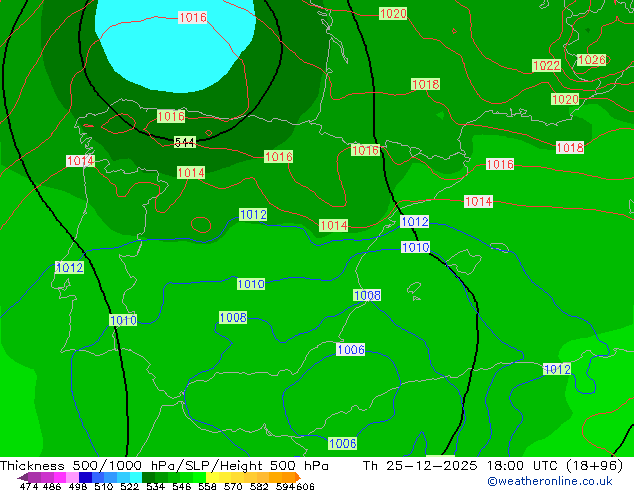Click the white 1006 isobar label
This screenshot has height=490, width=634.
351,350
